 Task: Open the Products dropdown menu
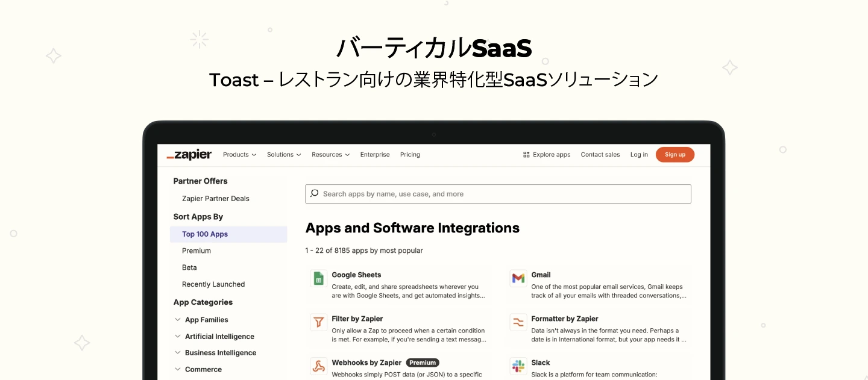pyautogui.click(x=239, y=155)
